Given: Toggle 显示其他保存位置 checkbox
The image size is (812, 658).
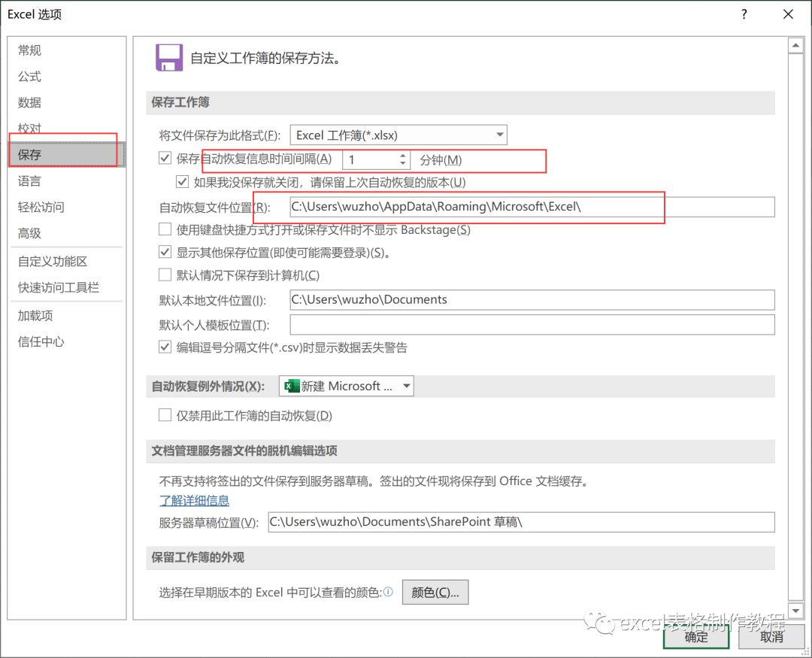Looking at the screenshot, I should tap(165, 252).
